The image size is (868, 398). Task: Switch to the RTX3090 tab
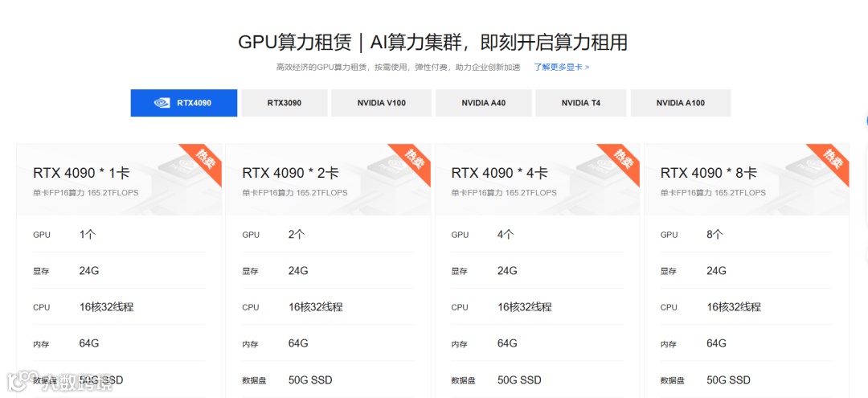(285, 103)
